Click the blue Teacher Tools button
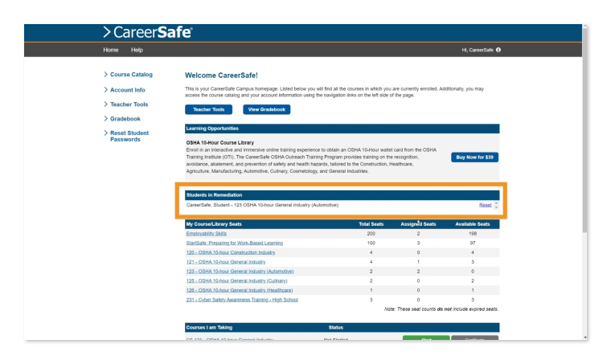The height and width of the screenshot is (364, 611). click(x=208, y=109)
